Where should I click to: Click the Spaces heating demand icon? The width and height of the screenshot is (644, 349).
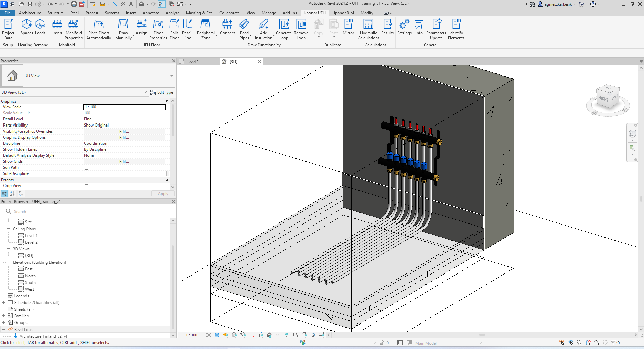[26, 27]
